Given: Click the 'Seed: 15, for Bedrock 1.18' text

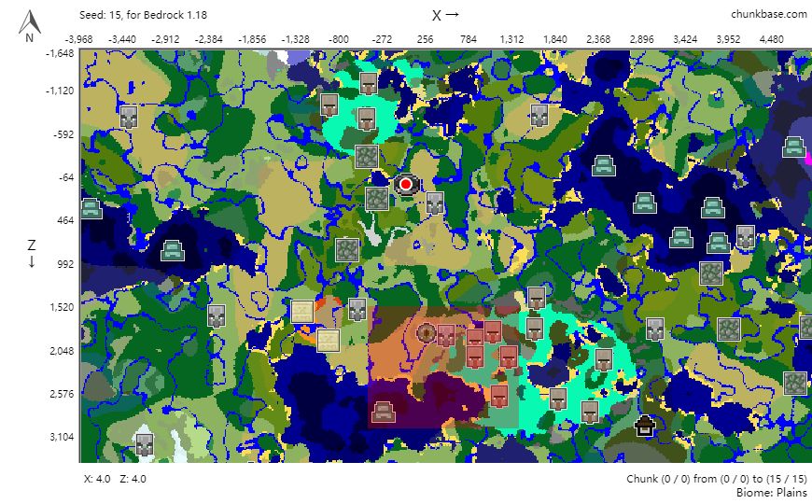Looking at the screenshot, I should pyautogui.click(x=144, y=15).
